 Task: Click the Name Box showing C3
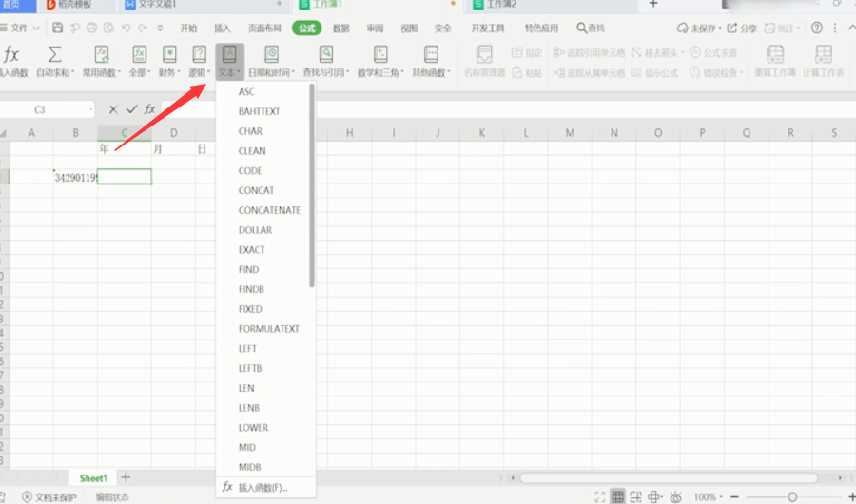tap(47, 109)
